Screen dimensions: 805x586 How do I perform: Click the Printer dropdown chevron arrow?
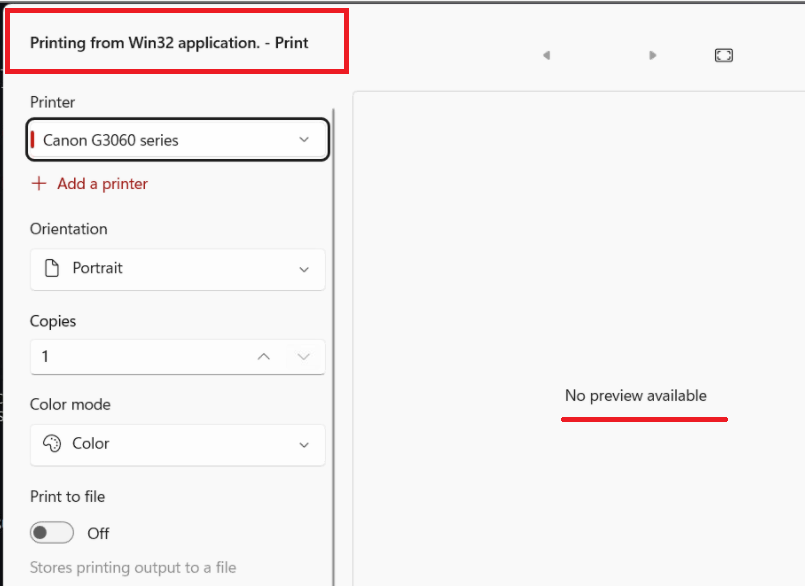pyautogui.click(x=304, y=140)
